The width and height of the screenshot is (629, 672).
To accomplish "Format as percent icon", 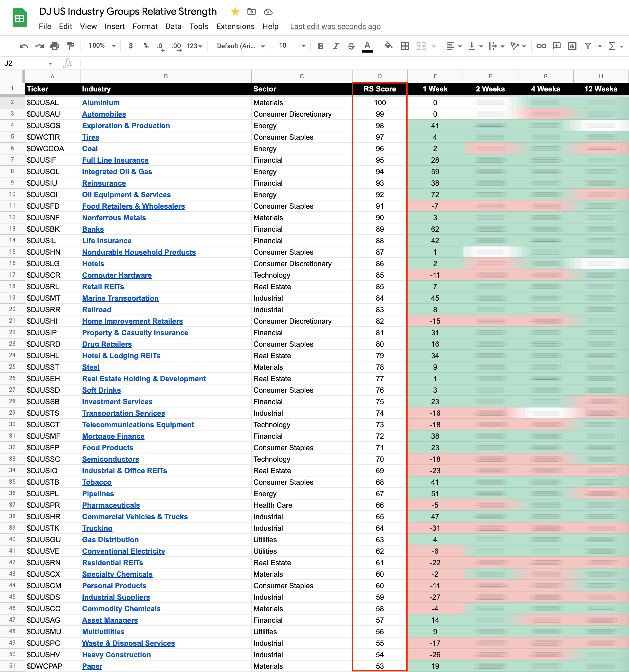I will tap(146, 46).
